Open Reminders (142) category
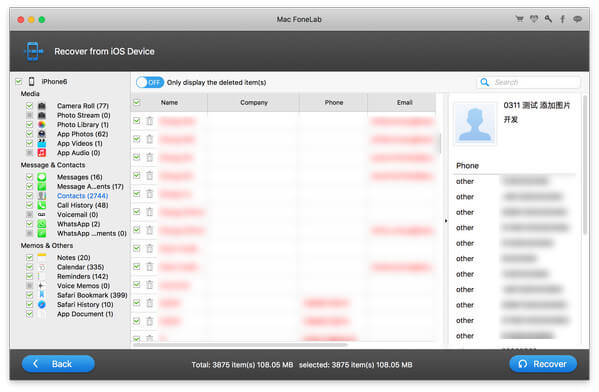Viewport: 599px width, 392px height. click(x=83, y=276)
